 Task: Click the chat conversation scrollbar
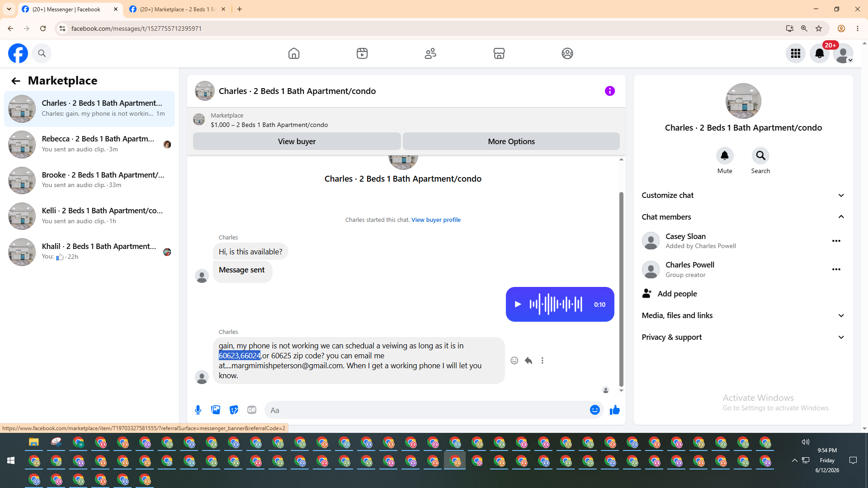point(621,289)
